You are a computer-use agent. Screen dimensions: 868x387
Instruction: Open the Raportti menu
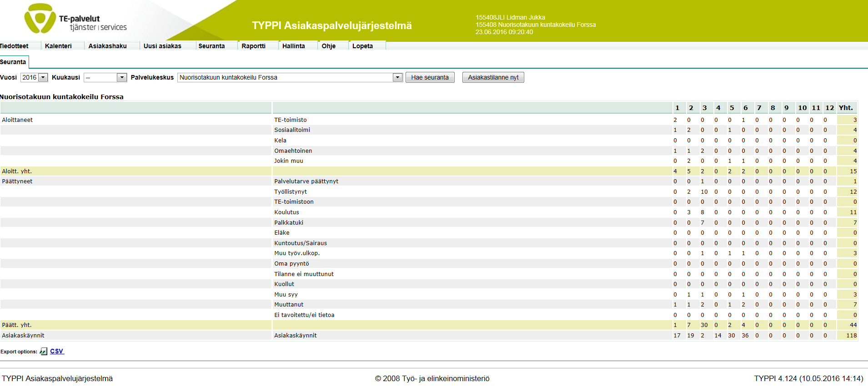pyautogui.click(x=253, y=46)
